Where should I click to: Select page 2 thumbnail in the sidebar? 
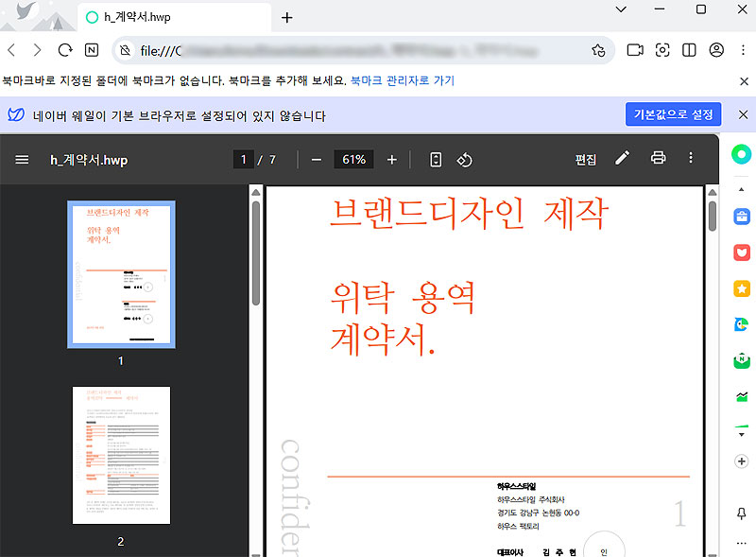pyautogui.click(x=120, y=454)
